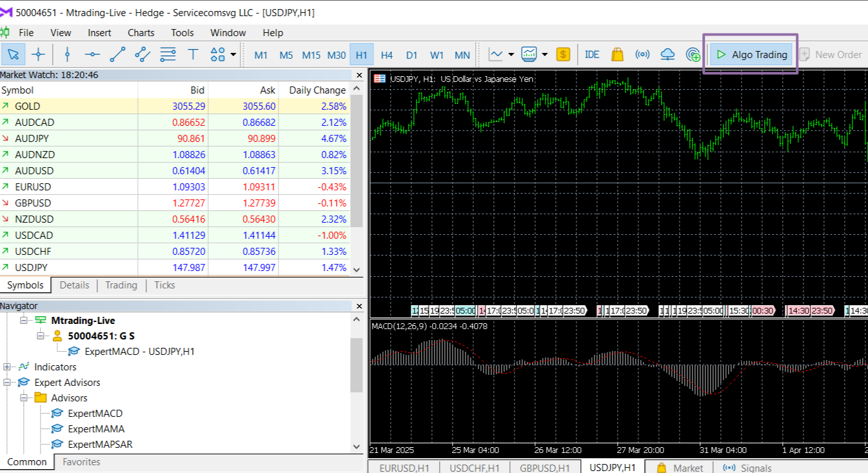This screenshot has width=868, height=473.
Task: Select the equidistant channel tool
Action: pyautogui.click(x=143, y=54)
